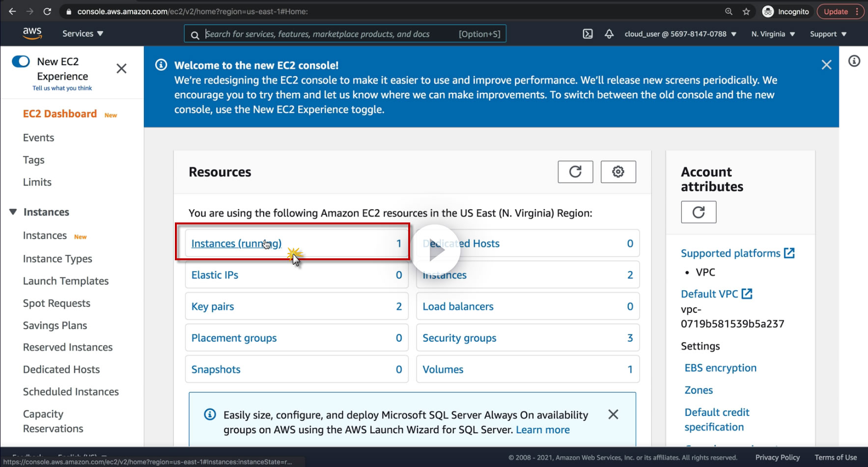Collapse the Instances sidebar section

13,212
